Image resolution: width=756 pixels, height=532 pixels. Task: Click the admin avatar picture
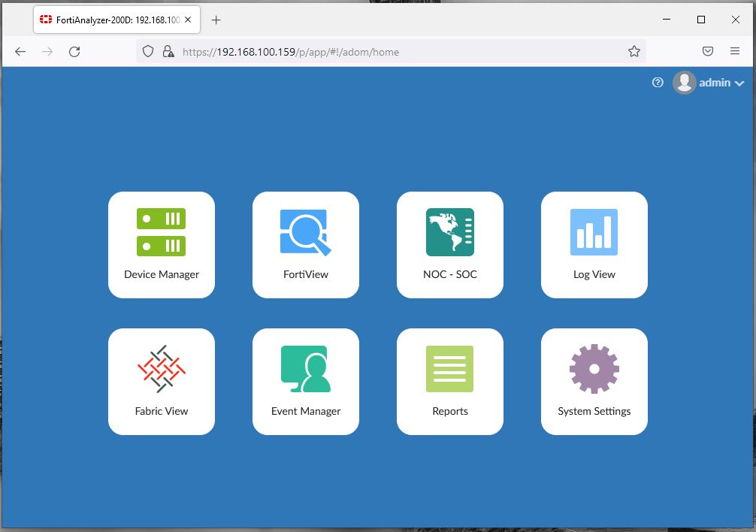click(x=684, y=83)
